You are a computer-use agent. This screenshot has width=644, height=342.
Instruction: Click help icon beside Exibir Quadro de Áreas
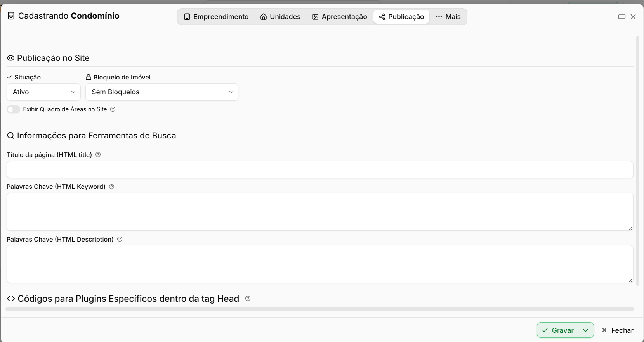[113, 109]
